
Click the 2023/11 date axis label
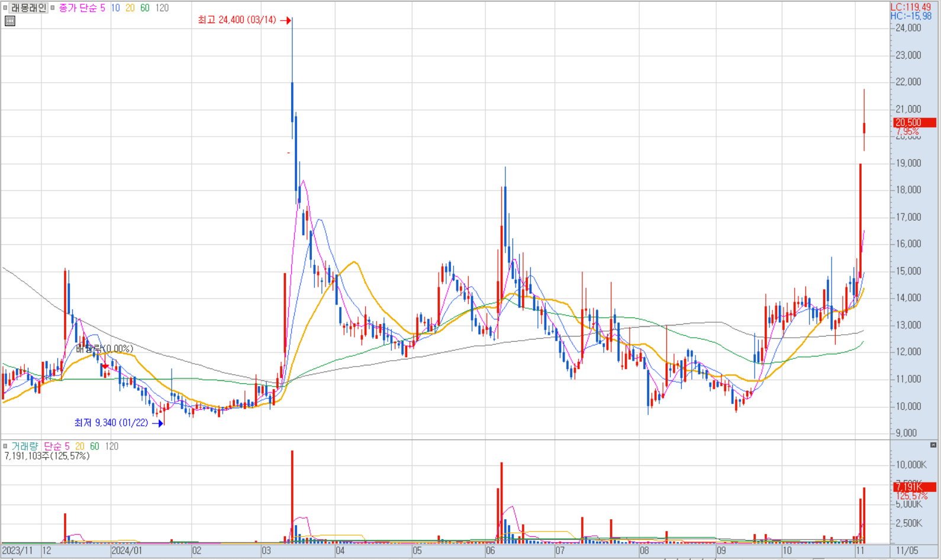[x=18, y=551]
